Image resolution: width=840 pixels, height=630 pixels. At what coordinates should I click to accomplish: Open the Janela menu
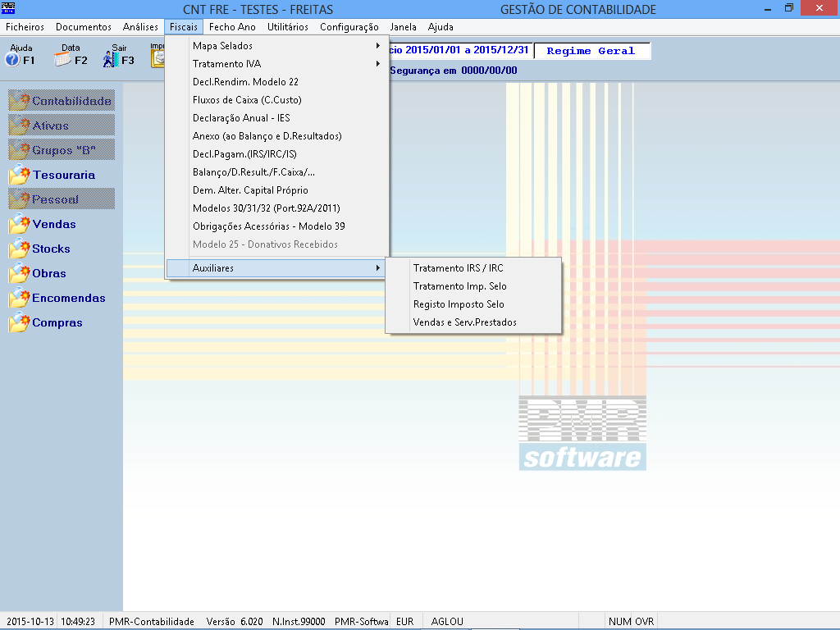point(404,27)
